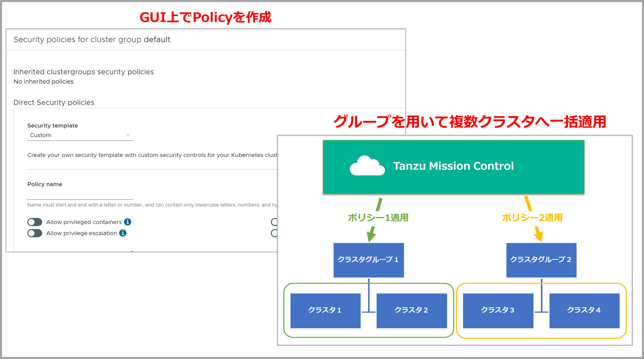This screenshot has height=359, width=644.
Task: Click the Direct Security policies heading
Action: [x=54, y=103]
